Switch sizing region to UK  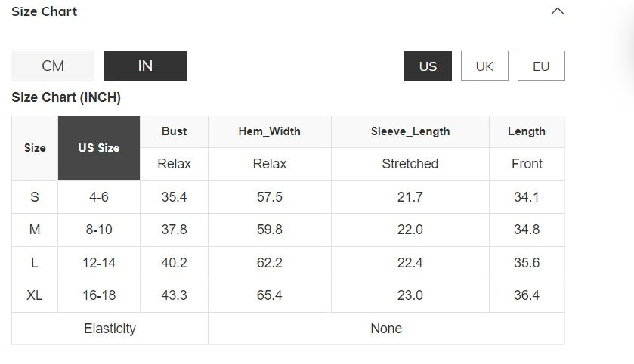[x=484, y=66]
